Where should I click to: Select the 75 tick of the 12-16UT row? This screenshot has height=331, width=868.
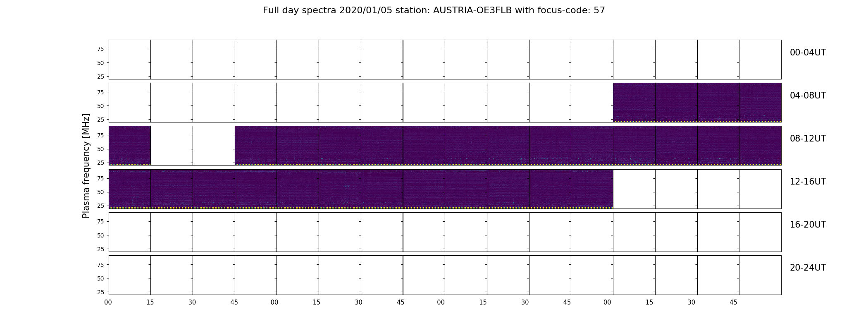point(100,178)
